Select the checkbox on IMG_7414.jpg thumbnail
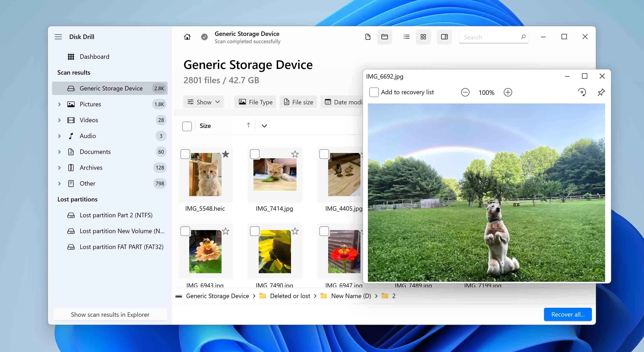This screenshot has width=644, height=352. [255, 154]
